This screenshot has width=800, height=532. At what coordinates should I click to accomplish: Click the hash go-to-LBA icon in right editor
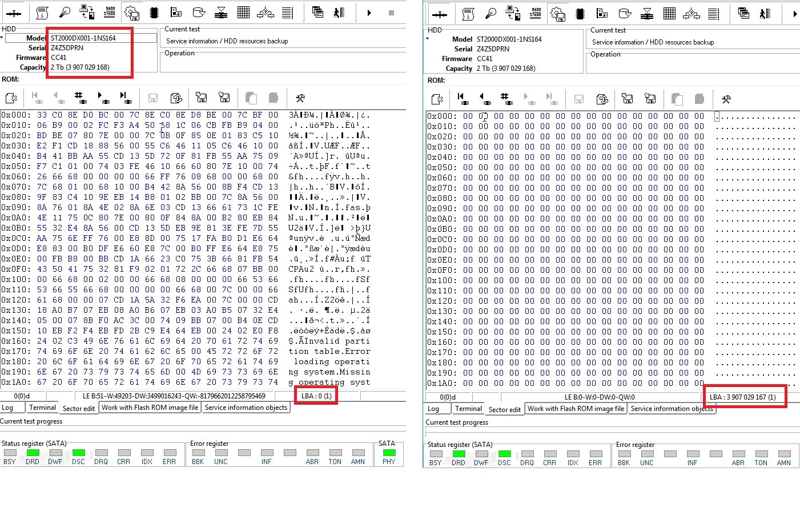pyautogui.click(x=506, y=99)
